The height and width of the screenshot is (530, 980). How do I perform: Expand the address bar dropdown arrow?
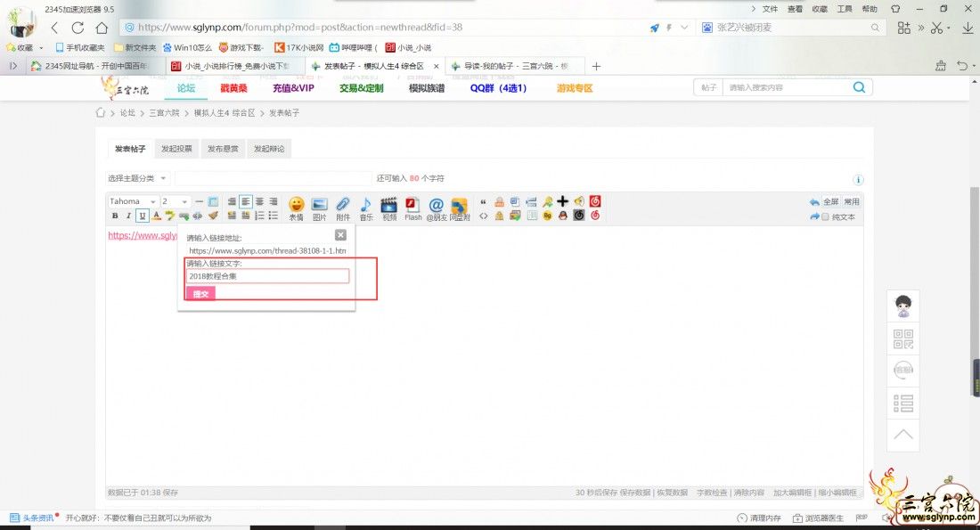pos(684,28)
